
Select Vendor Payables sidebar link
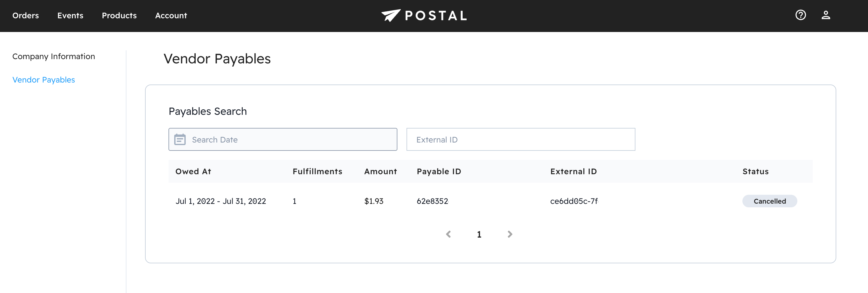pyautogui.click(x=43, y=80)
